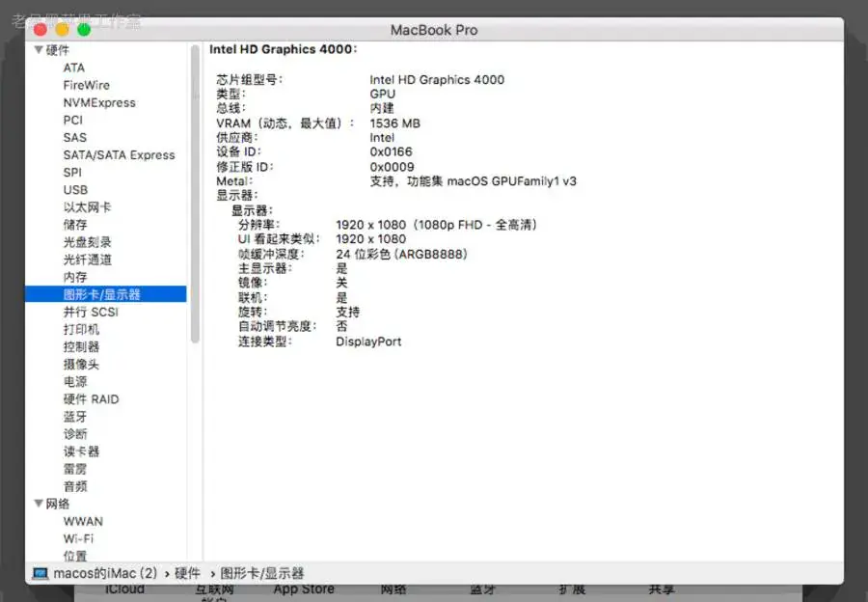Close the MacBook Pro window

(41, 30)
